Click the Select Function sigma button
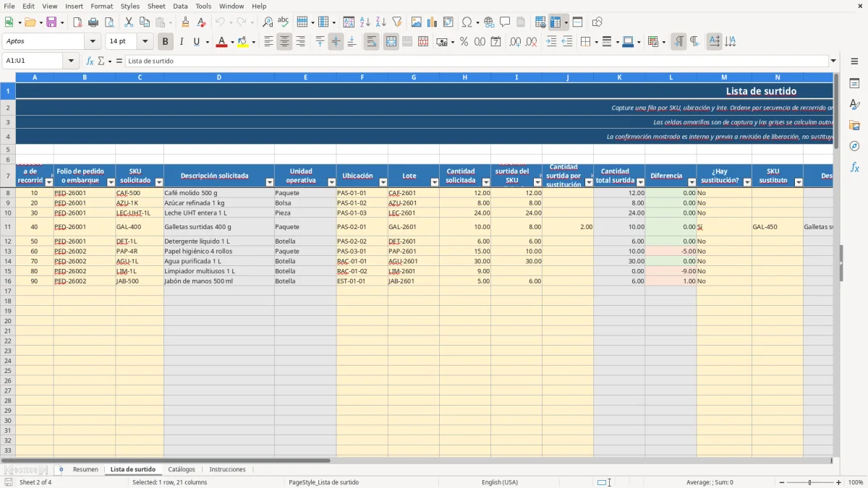868x488 pixels. tap(101, 61)
